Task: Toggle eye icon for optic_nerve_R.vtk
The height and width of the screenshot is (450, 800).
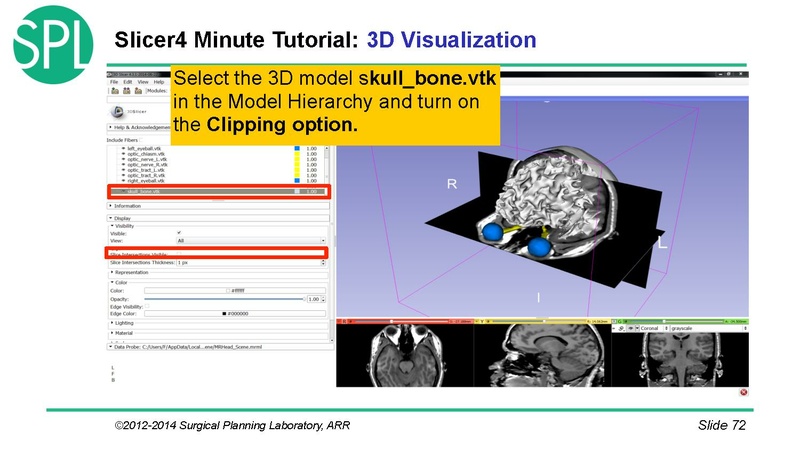Action: [123, 164]
